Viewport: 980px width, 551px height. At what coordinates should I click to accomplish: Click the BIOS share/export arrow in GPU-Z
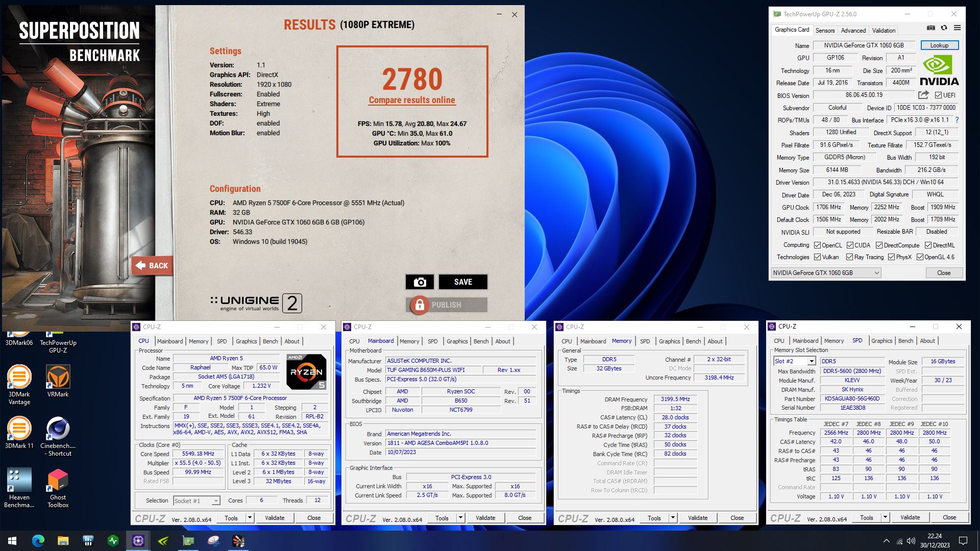coord(923,95)
